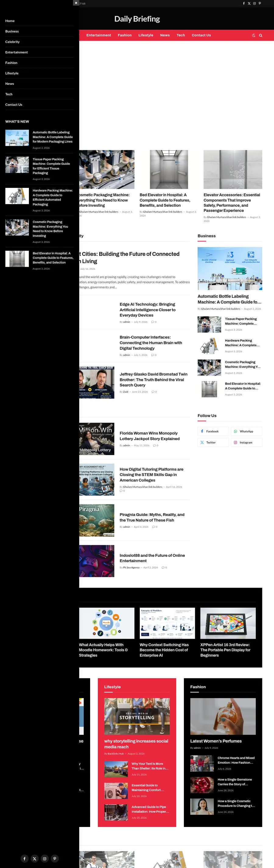
Task: Click the X icon at the sidebar bottom
Action: [x=34, y=859]
